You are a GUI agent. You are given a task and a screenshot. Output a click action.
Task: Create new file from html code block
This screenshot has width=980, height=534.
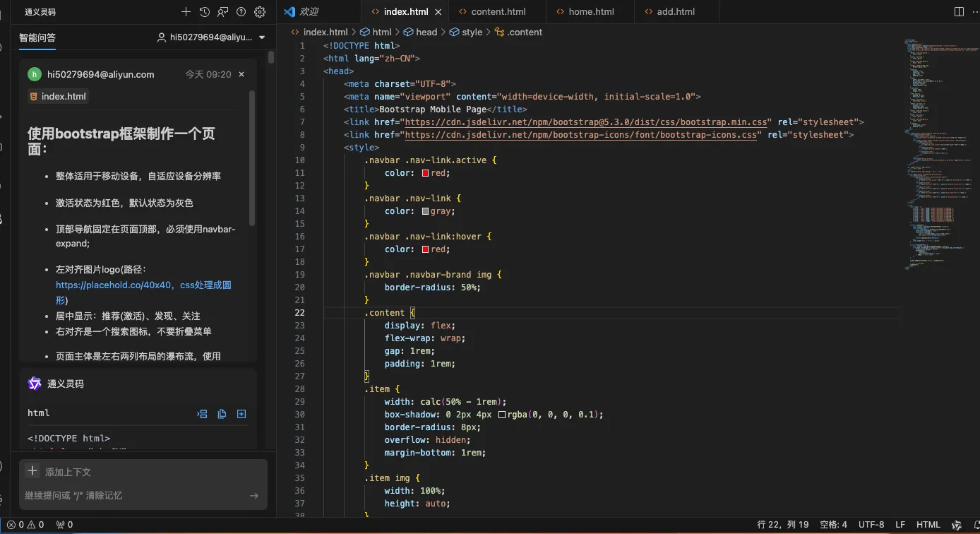point(241,414)
